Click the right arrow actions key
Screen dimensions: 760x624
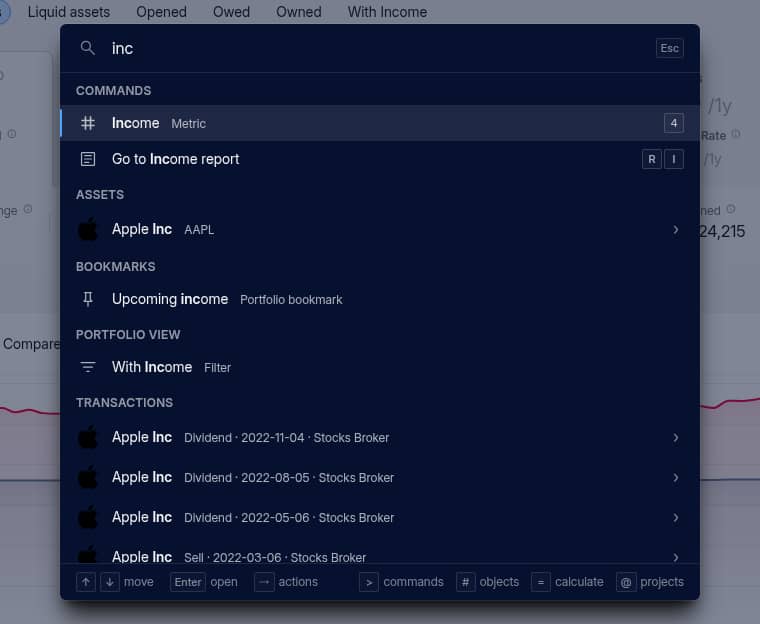(264, 582)
